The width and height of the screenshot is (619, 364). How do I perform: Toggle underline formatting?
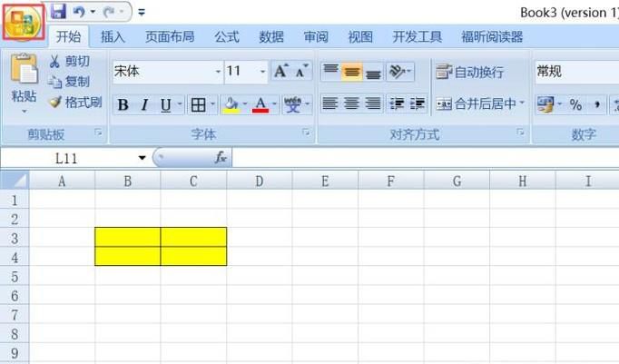(166, 104)
